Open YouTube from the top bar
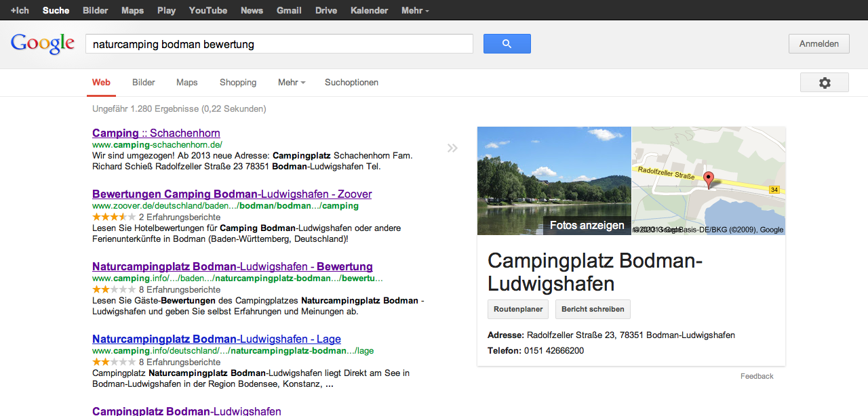 click(208, 11)
